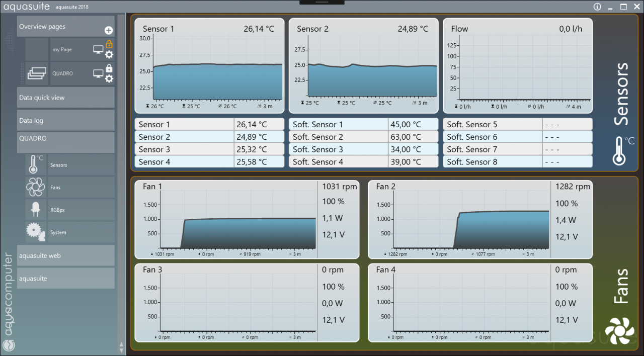Viewport: 644px width, 356px height.
Task: Click the plus icon beside Overview pages
Action: click(109, 31)
